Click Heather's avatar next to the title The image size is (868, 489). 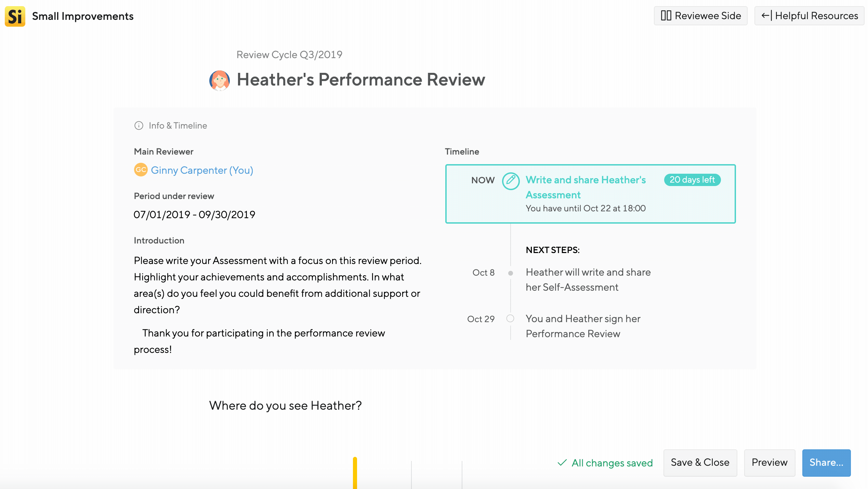coord(219,80)
